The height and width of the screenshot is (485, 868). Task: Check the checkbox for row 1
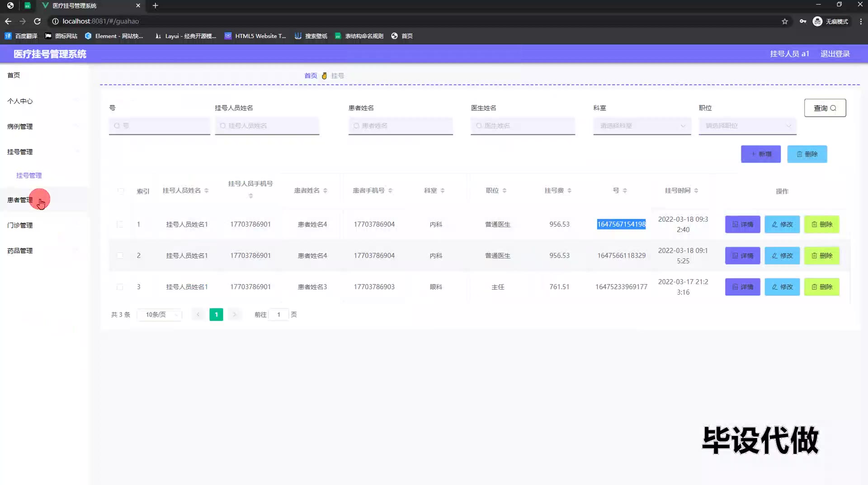coord(120,224)
